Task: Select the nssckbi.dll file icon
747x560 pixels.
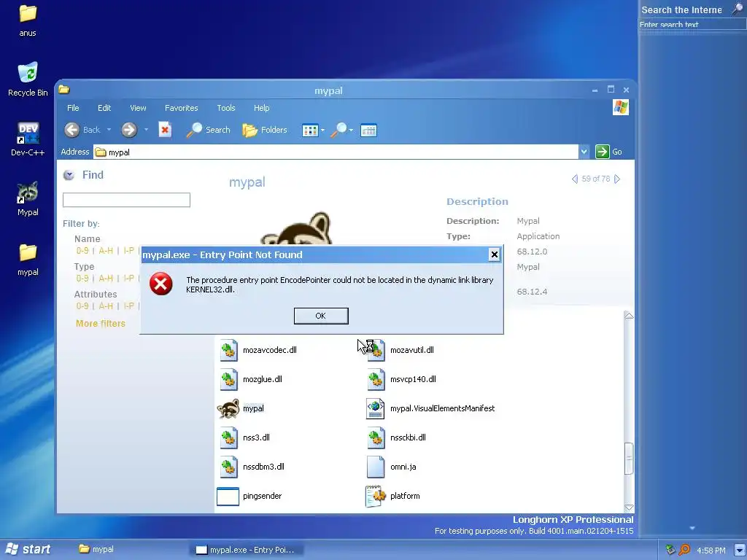Action: (376, 437)
